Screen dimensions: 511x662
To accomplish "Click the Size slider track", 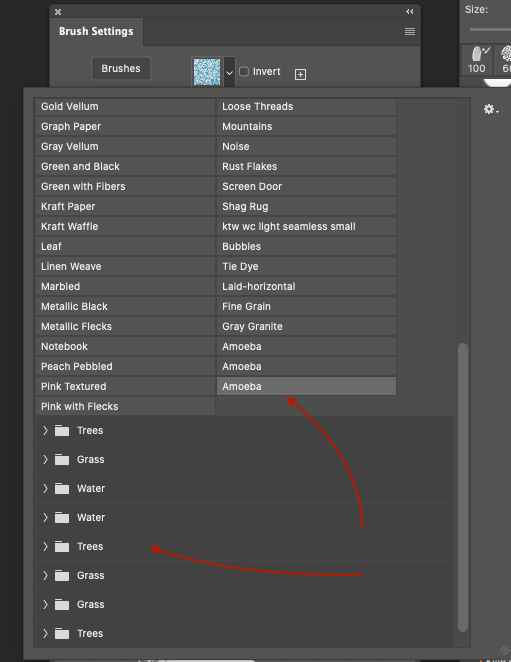I will point(490,30).
